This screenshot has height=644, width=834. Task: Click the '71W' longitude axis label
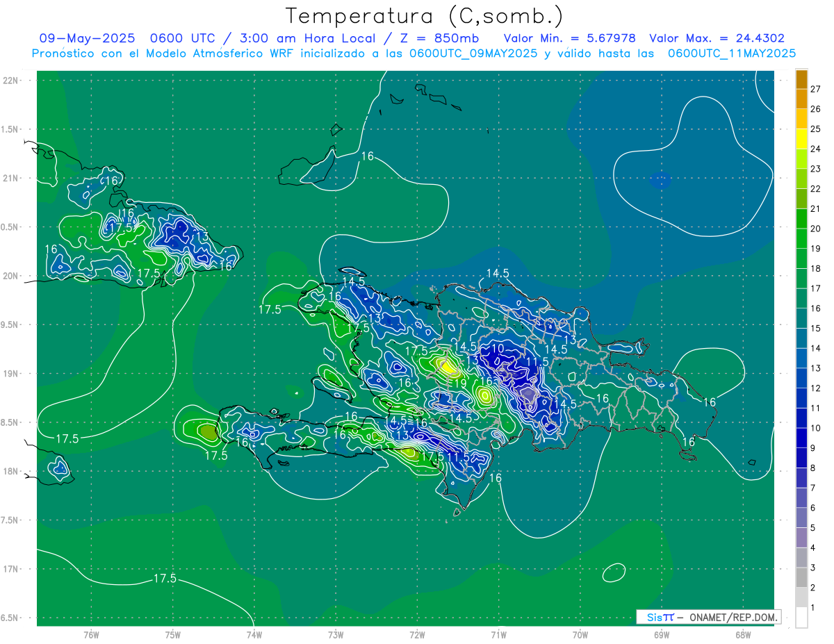pyautogui.click(x=498, y=634)
